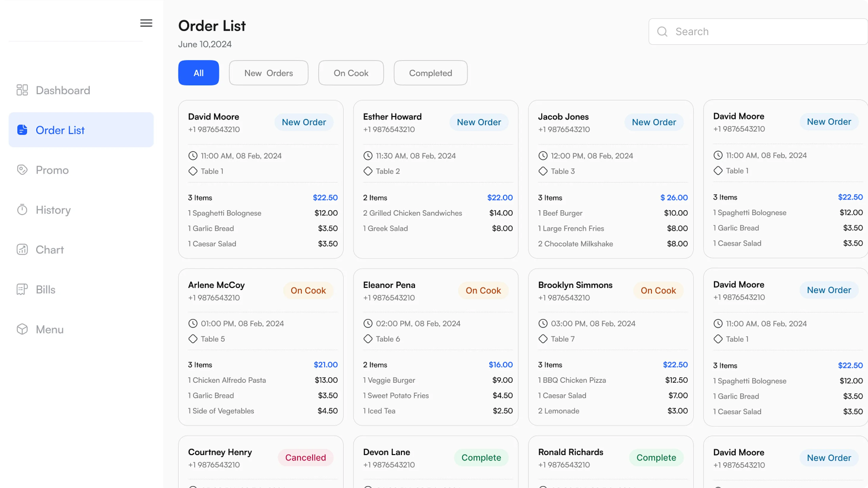
Task: Switch to the New Orders tab
Action: 268,73
